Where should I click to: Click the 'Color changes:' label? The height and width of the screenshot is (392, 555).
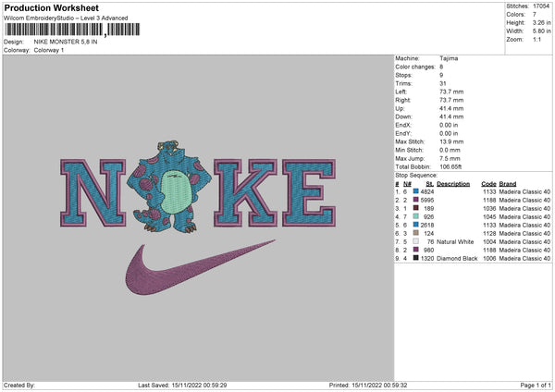415,67
